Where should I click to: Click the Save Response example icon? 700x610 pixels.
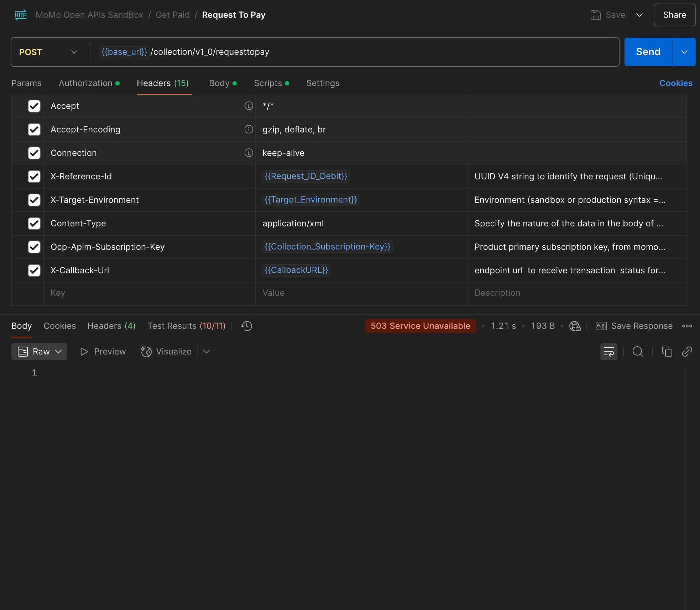click(601, 326)
